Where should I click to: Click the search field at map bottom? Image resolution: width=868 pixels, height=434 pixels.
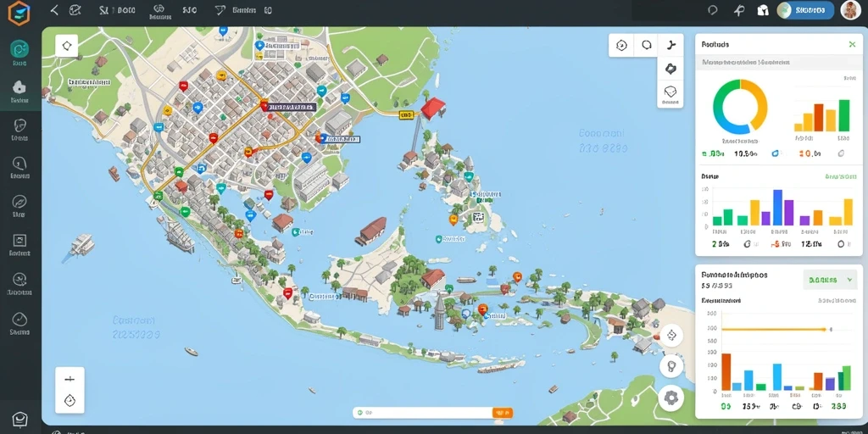(x=424, y=413)
